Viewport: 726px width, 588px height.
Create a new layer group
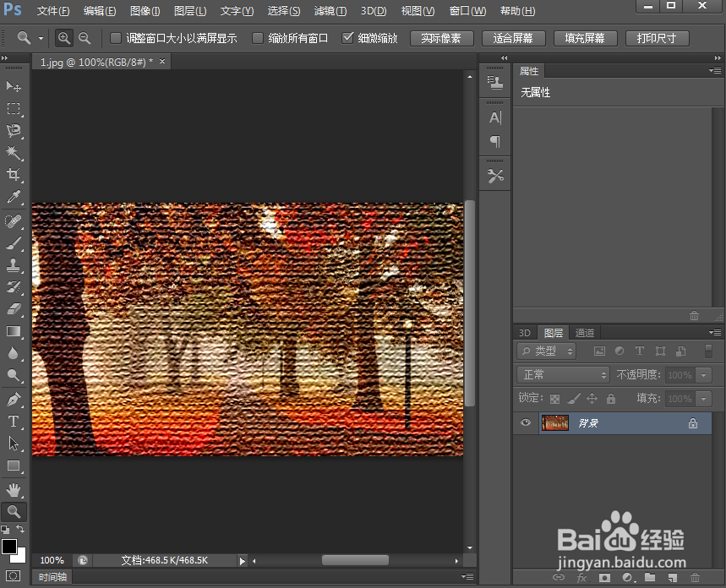(x=650, y=577)
